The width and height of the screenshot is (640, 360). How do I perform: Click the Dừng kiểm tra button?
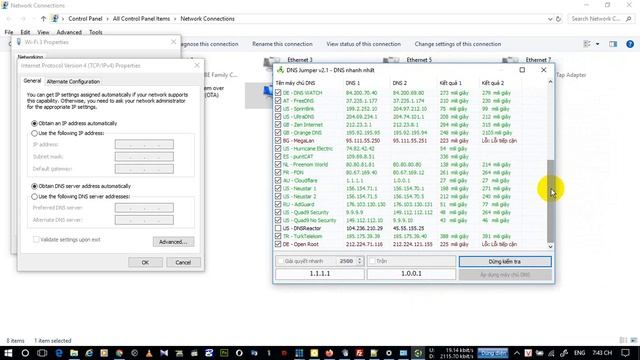click(x=505, y=261)
